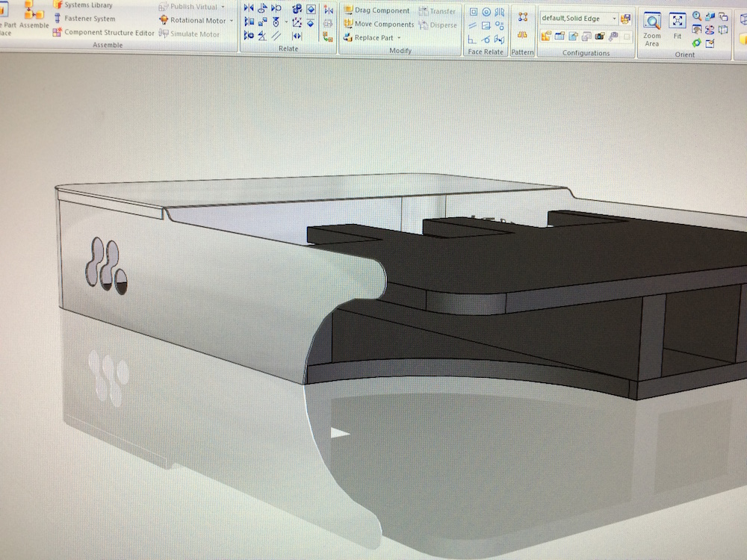
Task: Open the Systems Library
Action: pyautogui.click(x=84, y=4)
